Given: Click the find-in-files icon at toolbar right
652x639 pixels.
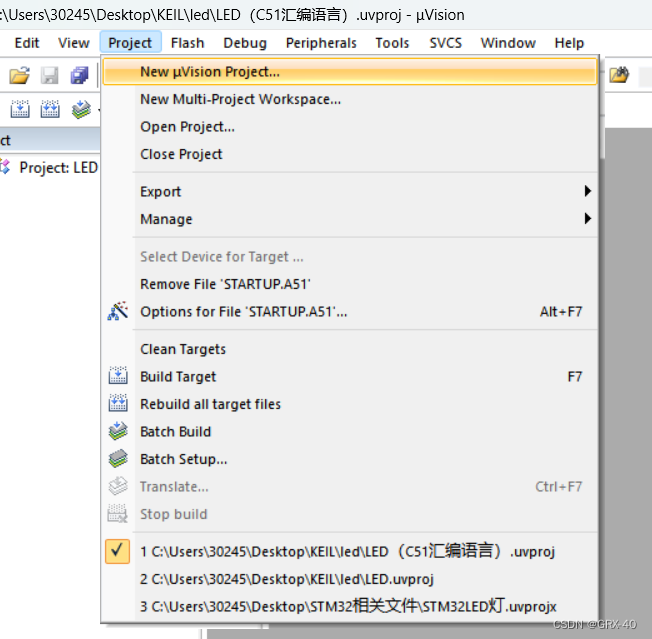Looking at the screenshot, I should [x=619, y=75].
